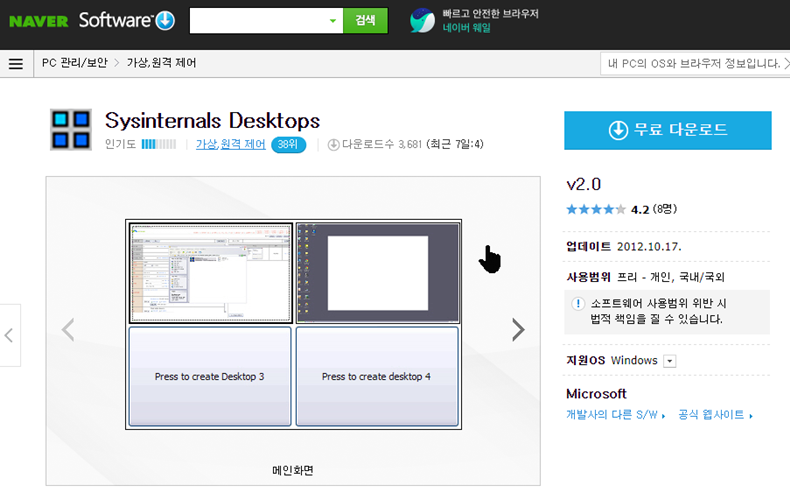The image size is (790, 492).
Task: Expand the 지원OS Windows dropdown
Action: [x=670, y=361]
